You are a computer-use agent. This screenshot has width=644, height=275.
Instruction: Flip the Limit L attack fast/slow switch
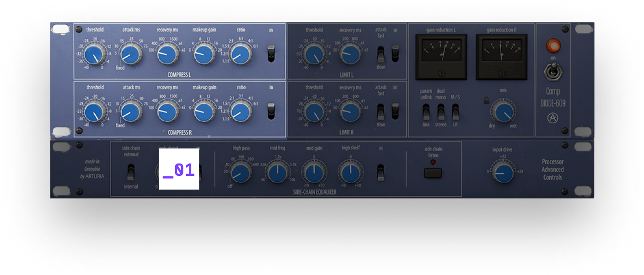click(x=381, y=54)
